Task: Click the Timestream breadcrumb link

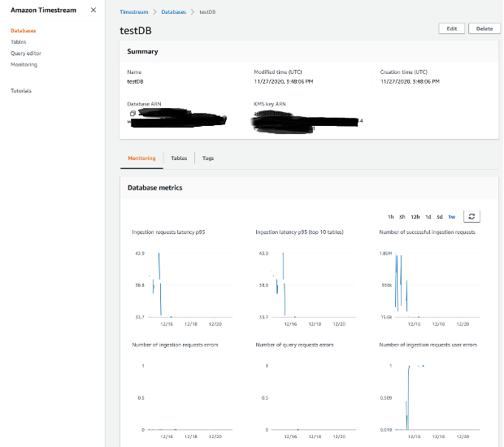Action: (133, 14)
